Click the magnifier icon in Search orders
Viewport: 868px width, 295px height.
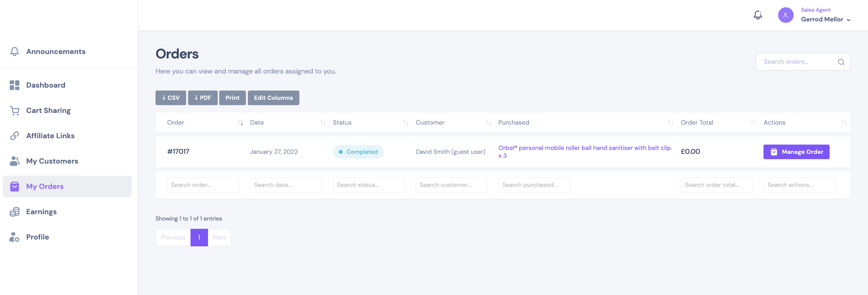pos(841,62)
